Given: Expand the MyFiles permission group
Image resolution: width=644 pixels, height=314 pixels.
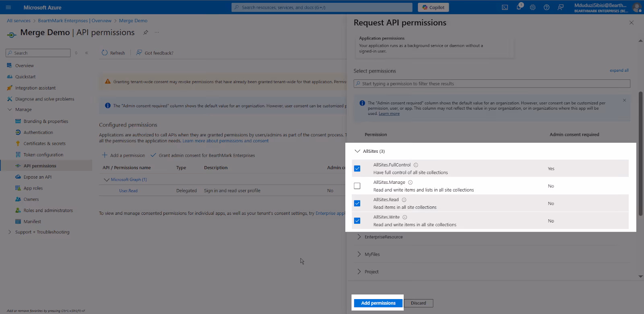Looking at the screenshot, I should click(x=359, y=254).
